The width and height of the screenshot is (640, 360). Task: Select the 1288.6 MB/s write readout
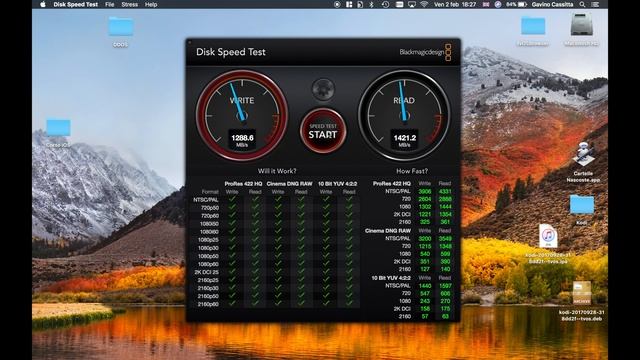point(242,140)
